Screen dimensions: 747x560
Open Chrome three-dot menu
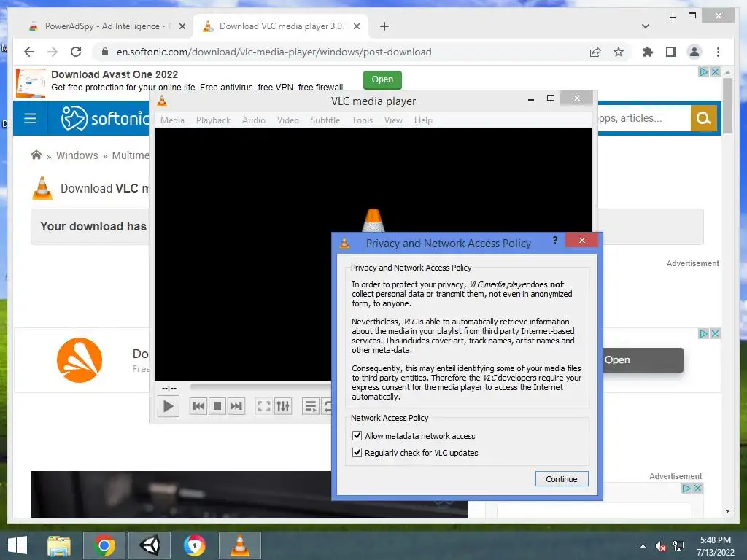coord(718,52)
